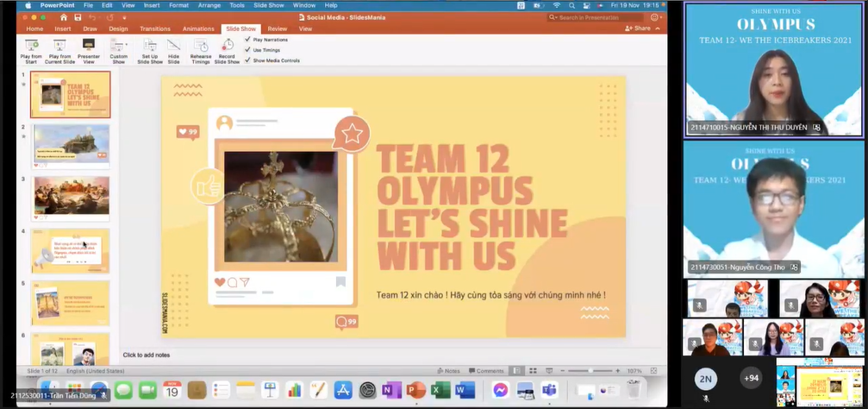Select slide 2 thumbnail
The height and width of the screenshot is (409, 868).
click(71, 146)
